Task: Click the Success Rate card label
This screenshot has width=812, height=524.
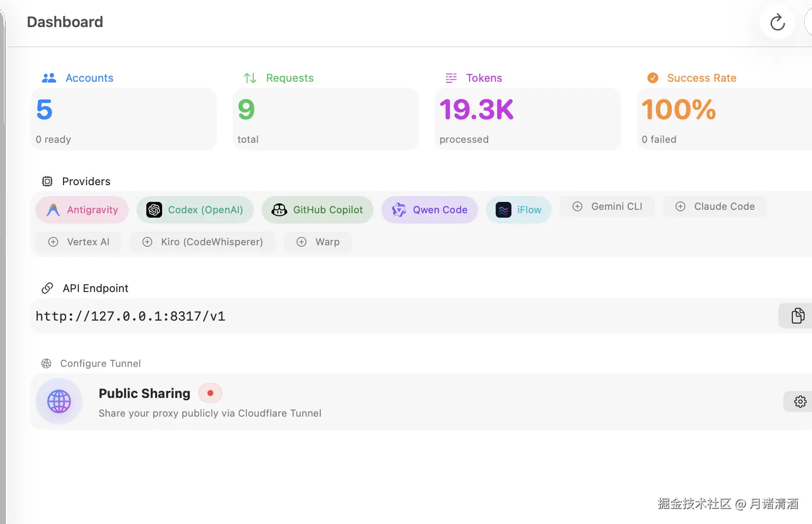Action: [702, 78]
